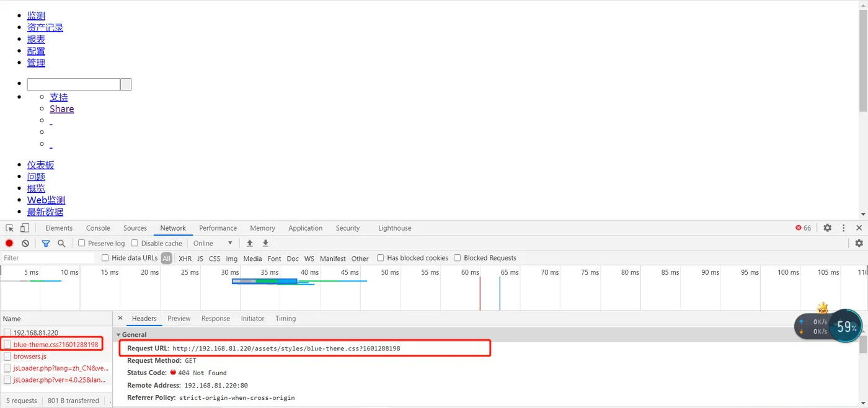Open the 配置 link
This screenshot has height=408, width=868.
point(36,51)
